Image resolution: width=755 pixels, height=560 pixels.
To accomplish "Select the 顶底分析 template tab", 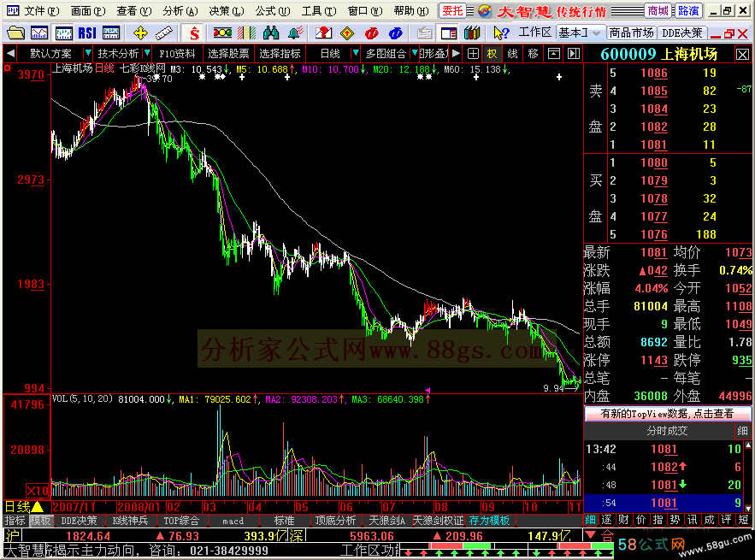I will tap(335, 521).
